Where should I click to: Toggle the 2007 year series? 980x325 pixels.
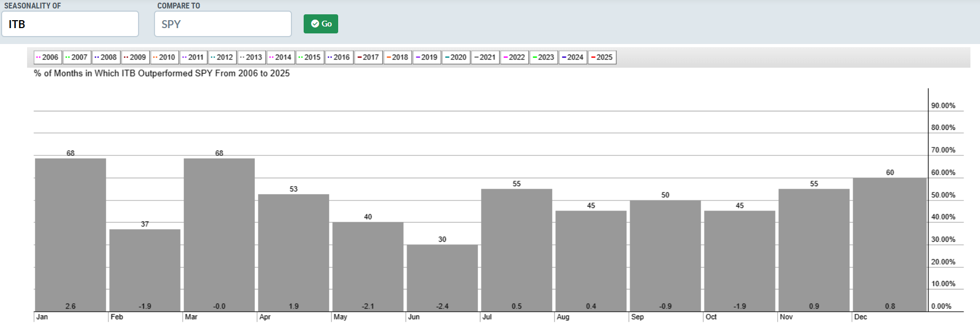[x=76, y=57]
